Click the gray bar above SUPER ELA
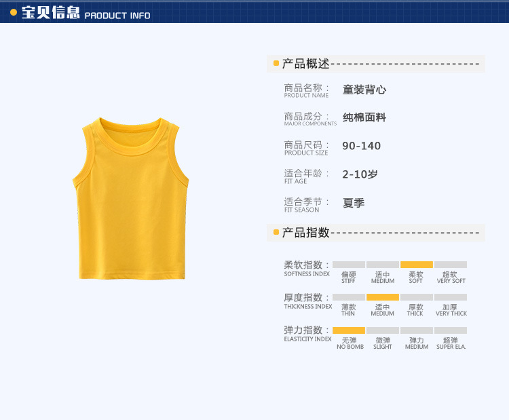509x420 pixels. point(451,330)
